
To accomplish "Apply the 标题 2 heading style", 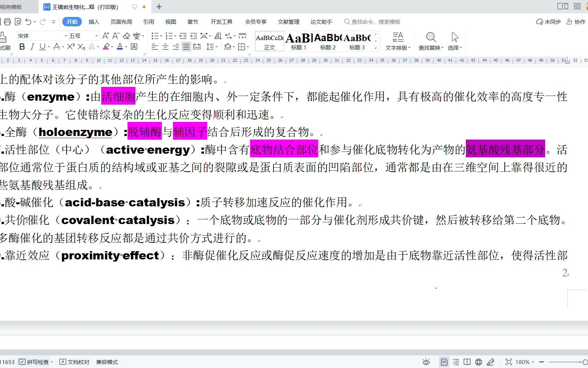I will tap(328, 41).
